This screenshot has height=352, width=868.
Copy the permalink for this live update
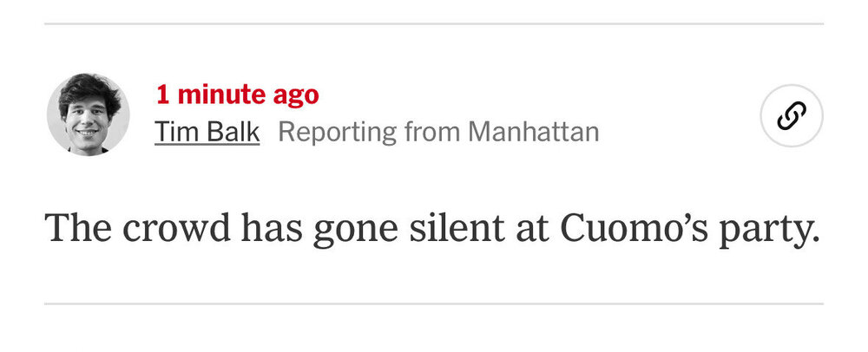tap(792, 115)
